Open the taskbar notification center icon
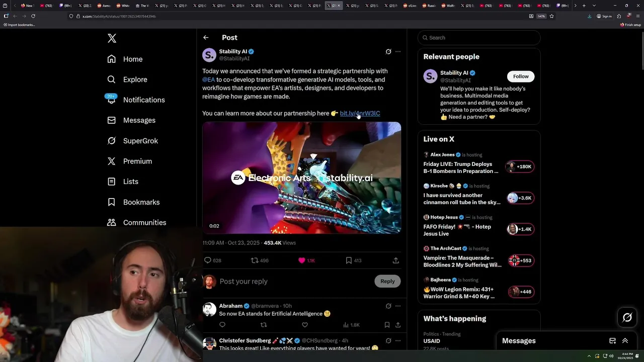Screen dimensions: 644x362 coord(637,356)
